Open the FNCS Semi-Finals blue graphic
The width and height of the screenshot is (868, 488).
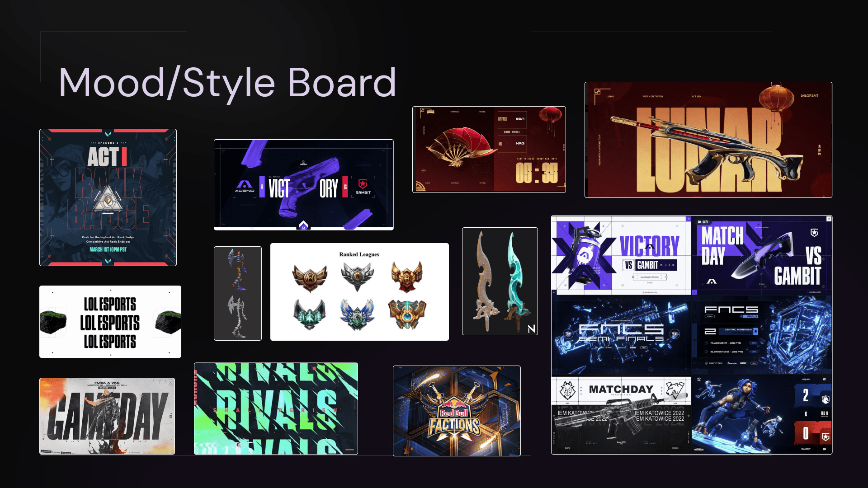point(621,335)
